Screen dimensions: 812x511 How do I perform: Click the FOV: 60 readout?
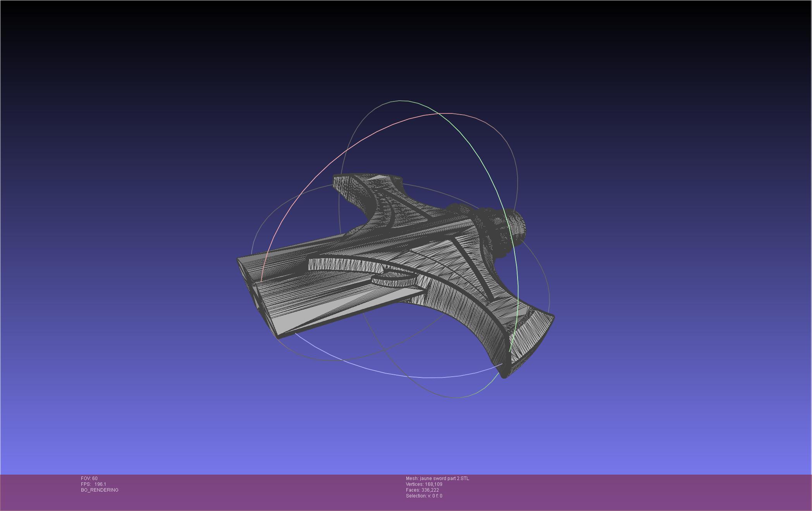(89, 478)
